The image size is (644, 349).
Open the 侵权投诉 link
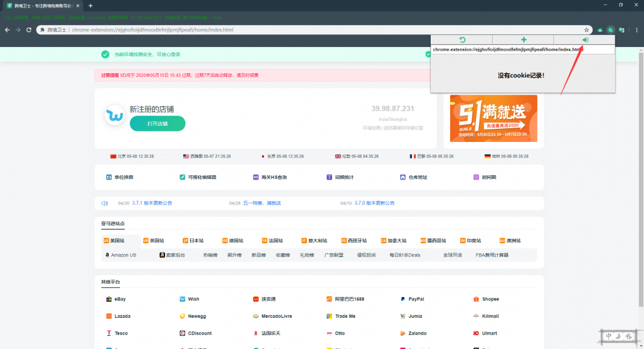[366, 255]
